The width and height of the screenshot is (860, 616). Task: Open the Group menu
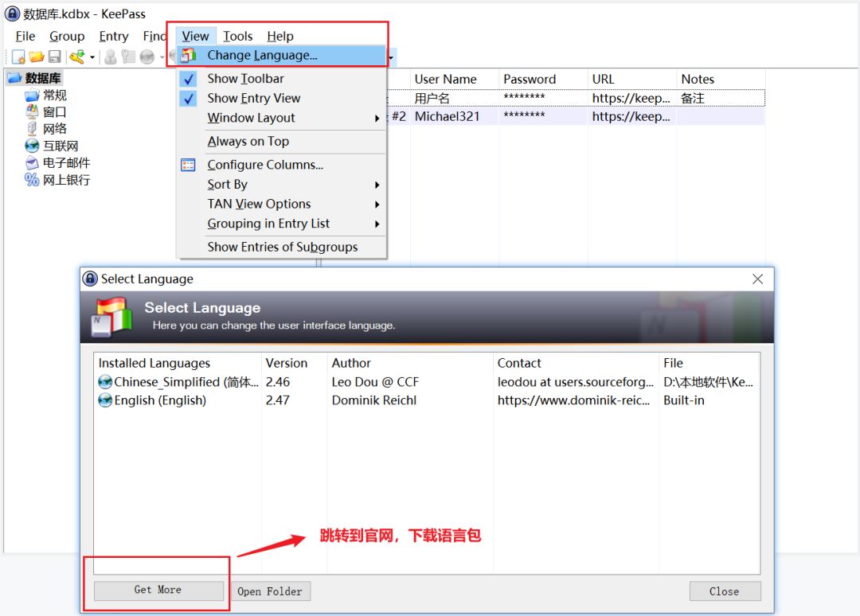pos(67,36)
